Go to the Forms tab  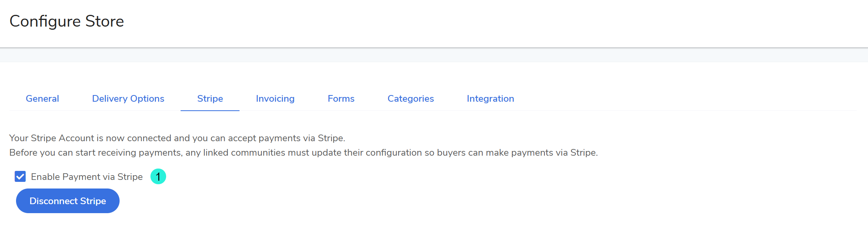[x=341, y=99]
